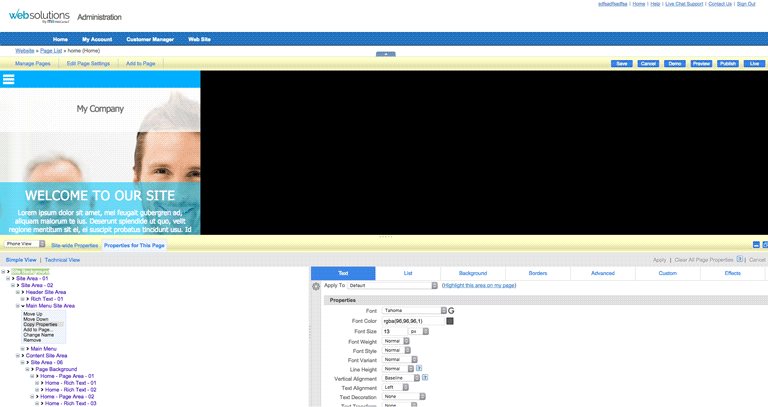
Task: Collapse the Home - Page Area - 01 node box
Action: pos(32,376)
